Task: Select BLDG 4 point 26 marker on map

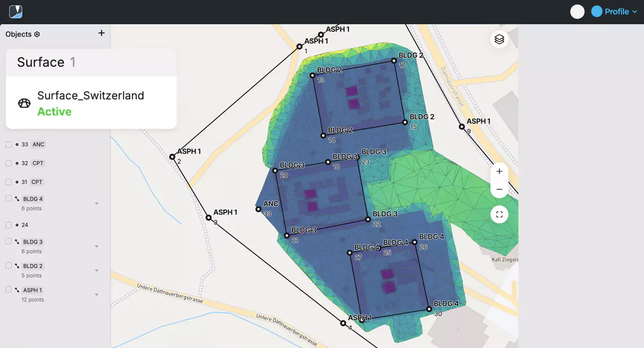Action: click(414, 242)
